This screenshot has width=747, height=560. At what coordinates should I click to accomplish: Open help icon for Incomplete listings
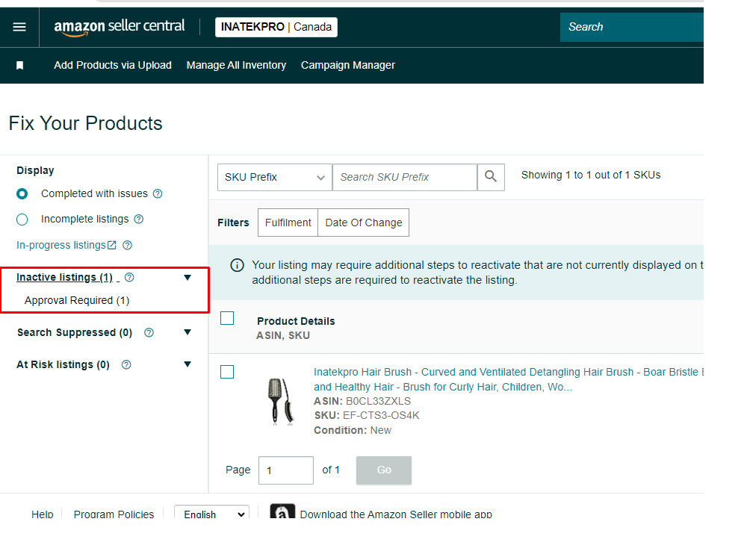point(139,219)
